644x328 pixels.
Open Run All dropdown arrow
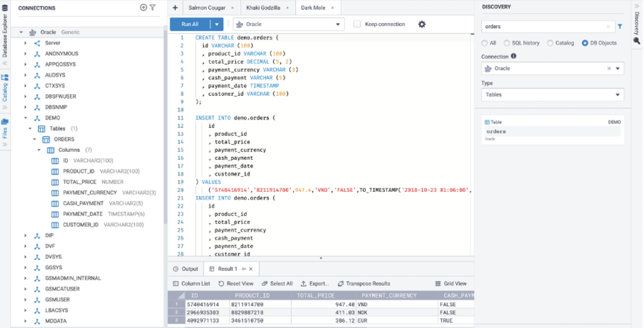point(217,24)
